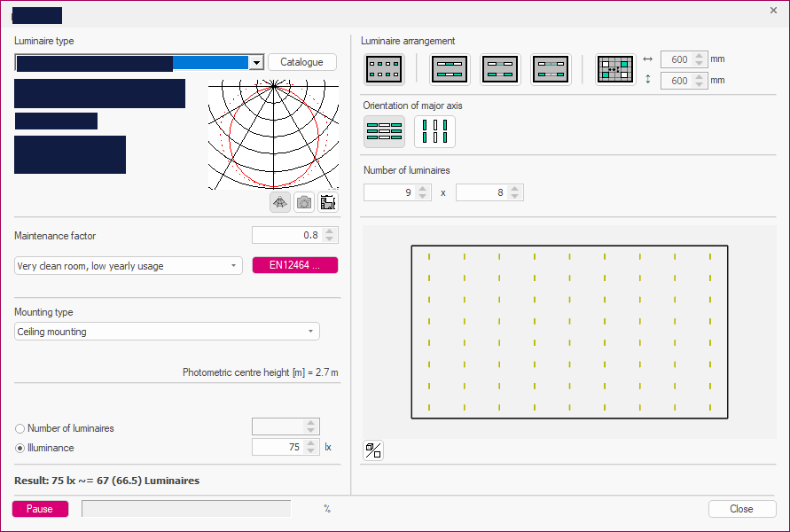Pick the line arrangement with one gap segment

pyautogui.click(x=500, y=69)
